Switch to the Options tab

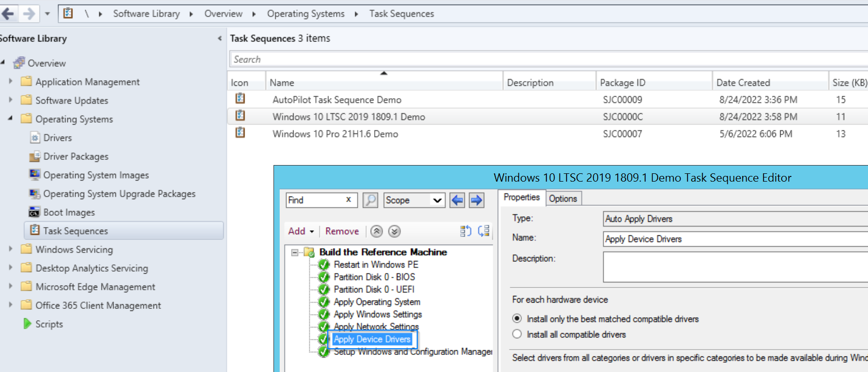tap(563, 199)
